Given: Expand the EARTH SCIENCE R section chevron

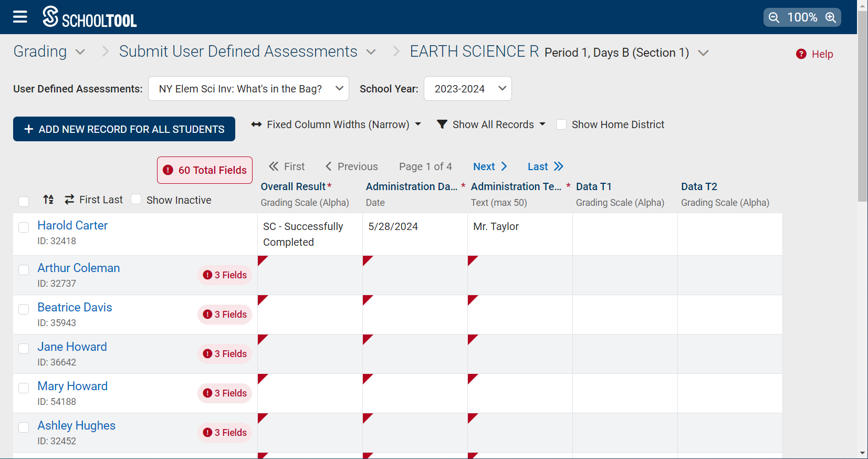Looking at the screenshot, I should (704, 53).
